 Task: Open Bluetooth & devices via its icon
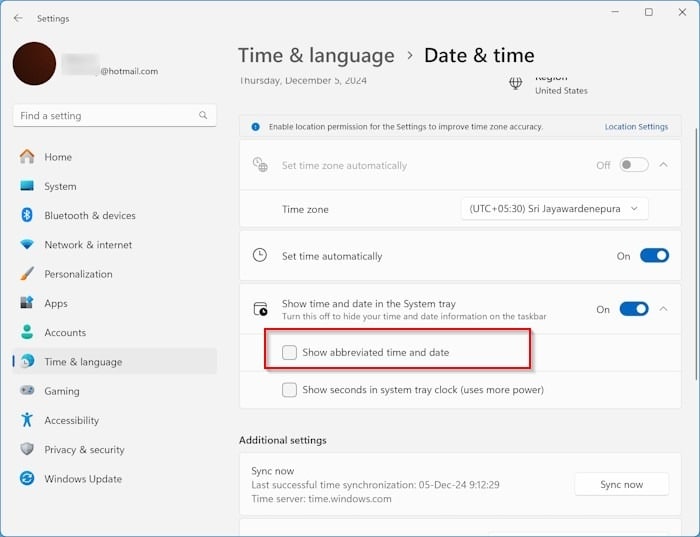coord(27,215)
